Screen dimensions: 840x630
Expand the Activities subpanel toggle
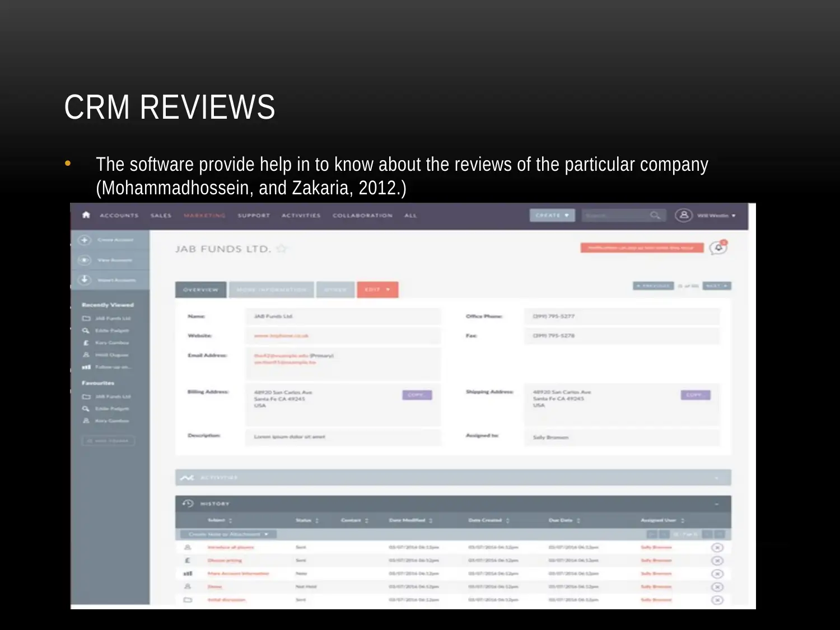point(717,478)
